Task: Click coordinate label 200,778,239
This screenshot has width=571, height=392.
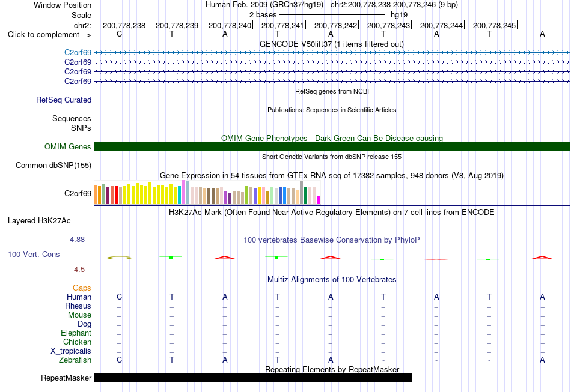Action: tap(177, 25)
